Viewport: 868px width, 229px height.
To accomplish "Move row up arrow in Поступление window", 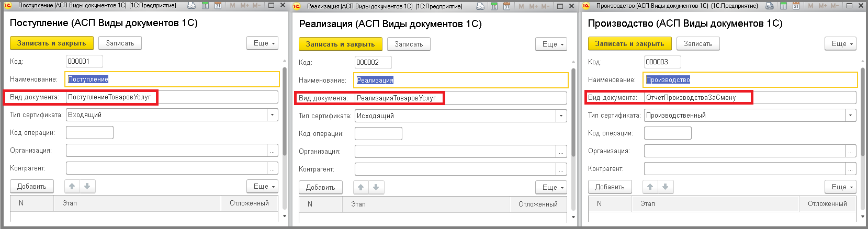I will point(72,186).
